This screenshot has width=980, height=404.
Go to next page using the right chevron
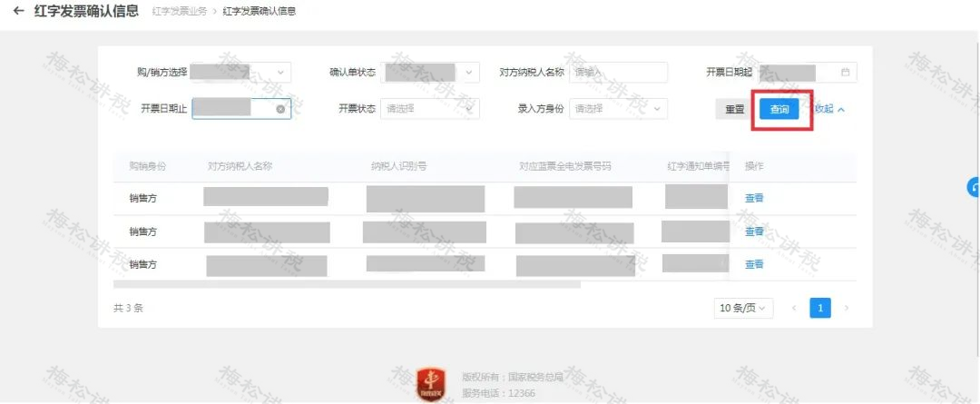point(847,308)
